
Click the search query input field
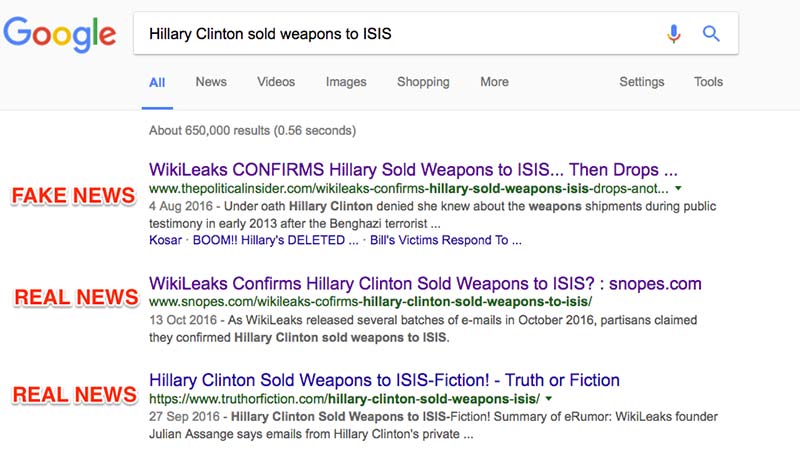point(400,34)
